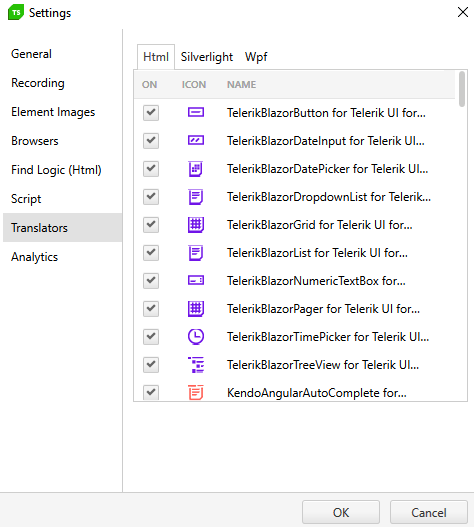Select the Html tab

coord(156,57)
